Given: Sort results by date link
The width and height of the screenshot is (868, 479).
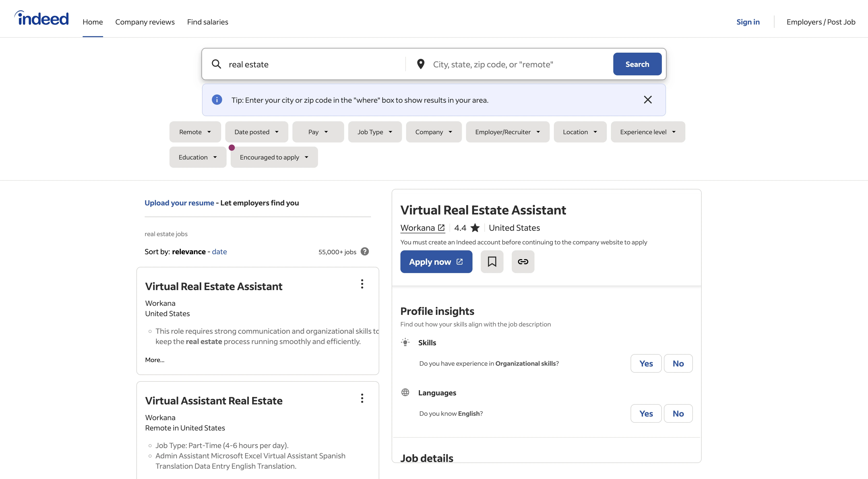Looking at the screenshot, I should click(x=219, y=251).
